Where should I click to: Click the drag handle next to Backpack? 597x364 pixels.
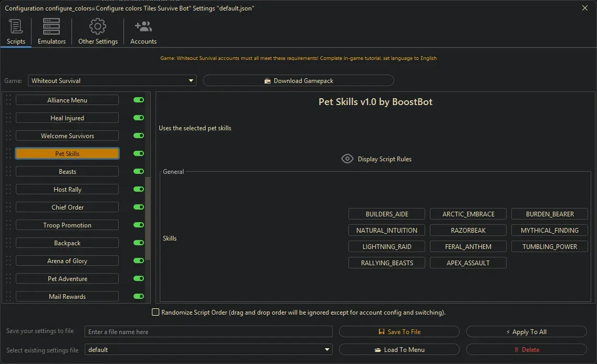click(x=8, y=243)
